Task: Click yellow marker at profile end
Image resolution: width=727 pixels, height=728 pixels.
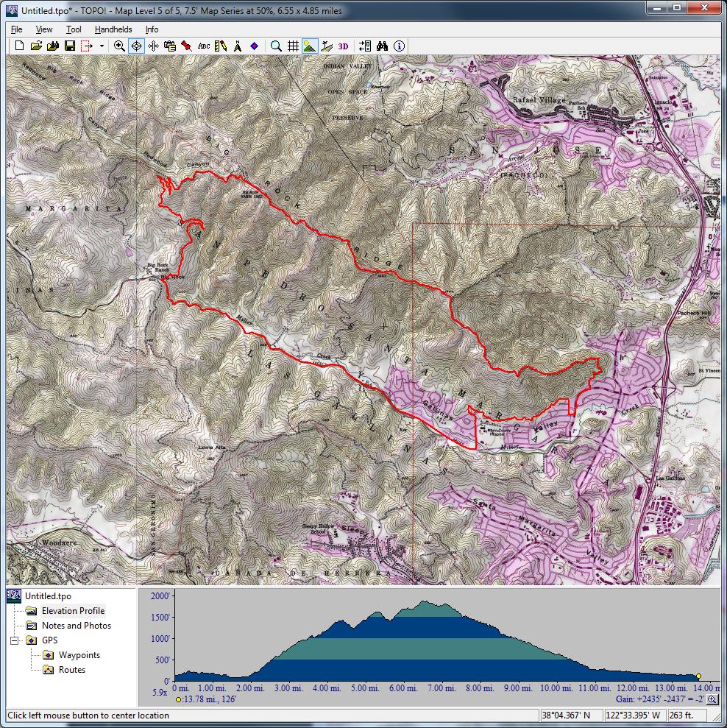Action: [698, 676]
